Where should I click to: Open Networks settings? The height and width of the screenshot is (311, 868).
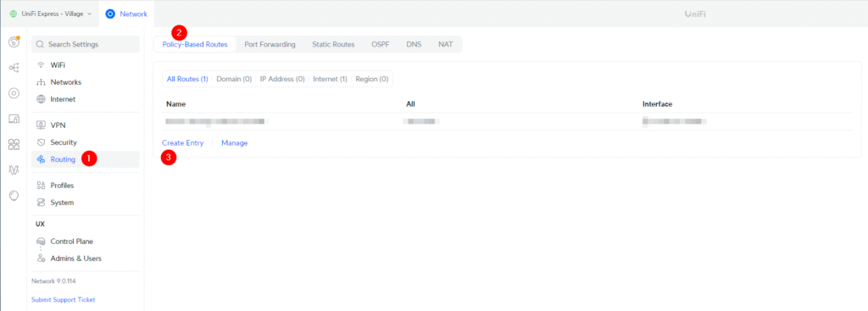coord(86,82)
